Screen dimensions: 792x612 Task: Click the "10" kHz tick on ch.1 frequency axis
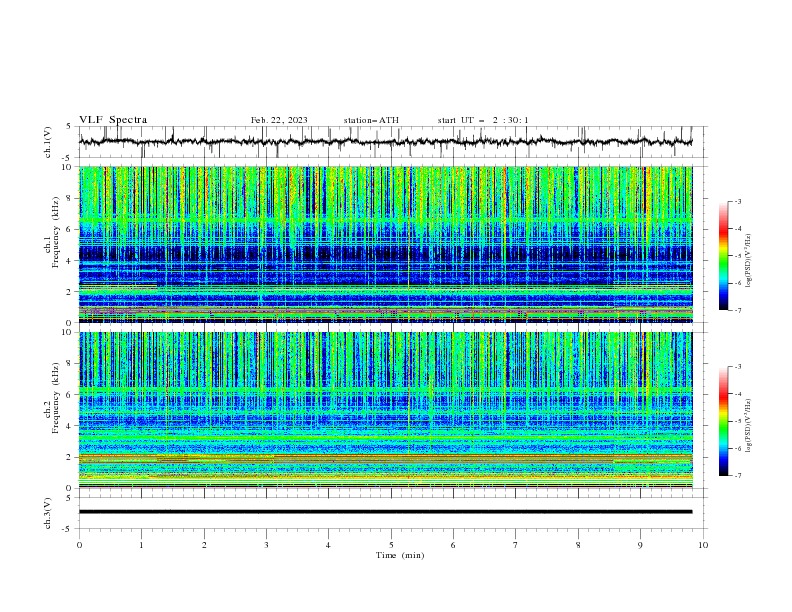(x=69, y=167)
